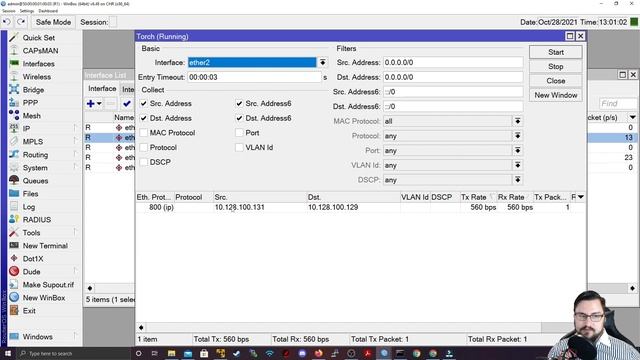
Task: Click the New Window button
Action: click(x=556, y=95)
